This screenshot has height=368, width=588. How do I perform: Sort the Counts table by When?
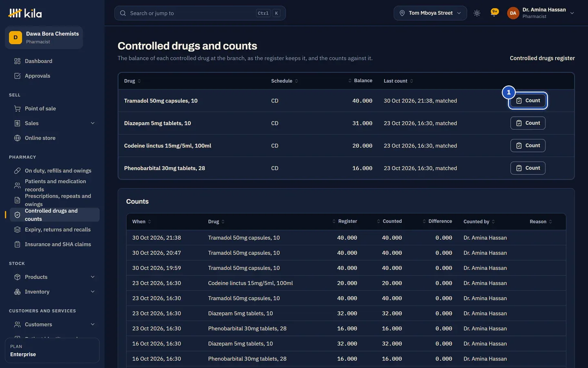click(x=142, y=222)
